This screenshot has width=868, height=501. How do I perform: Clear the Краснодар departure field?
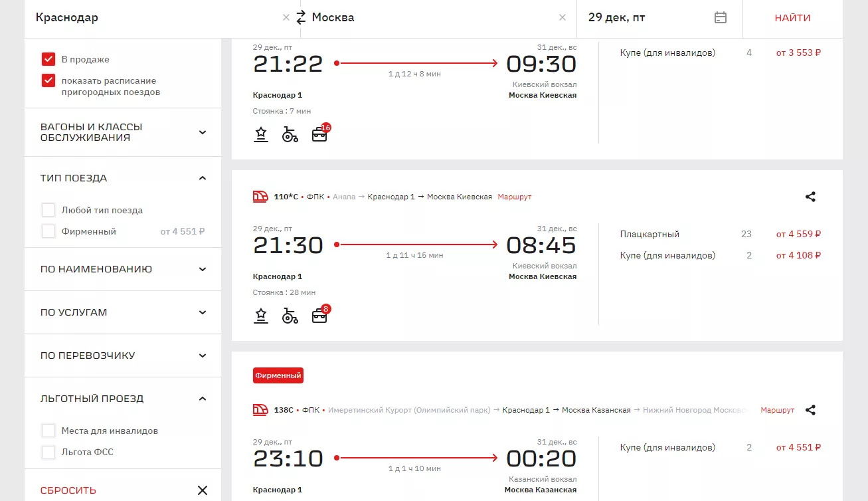[x=286, y=18]
